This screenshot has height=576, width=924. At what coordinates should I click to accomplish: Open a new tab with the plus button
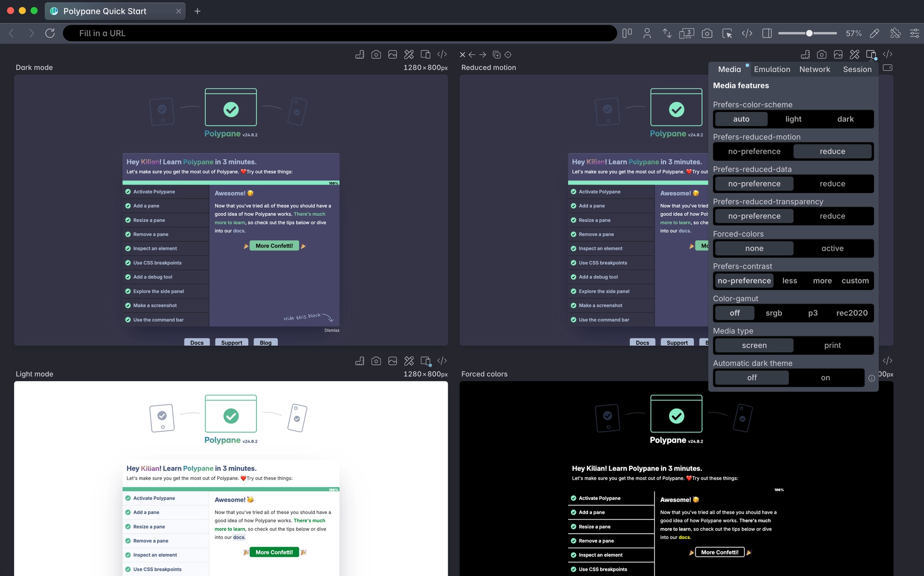(x=197, y=11)
